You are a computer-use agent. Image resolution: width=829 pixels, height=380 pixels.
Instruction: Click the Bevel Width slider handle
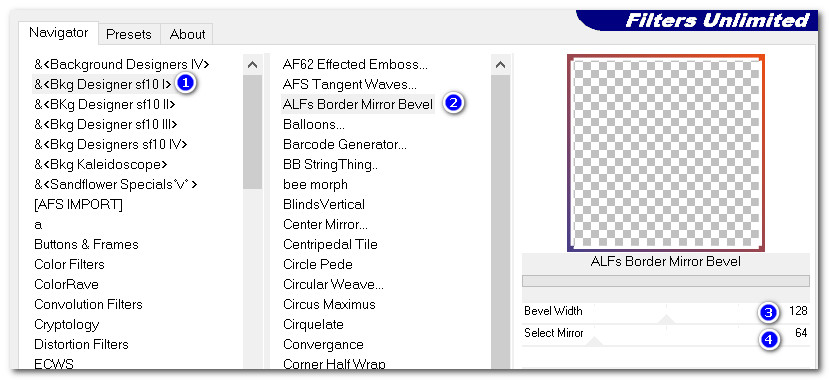[x=666, y=319]
